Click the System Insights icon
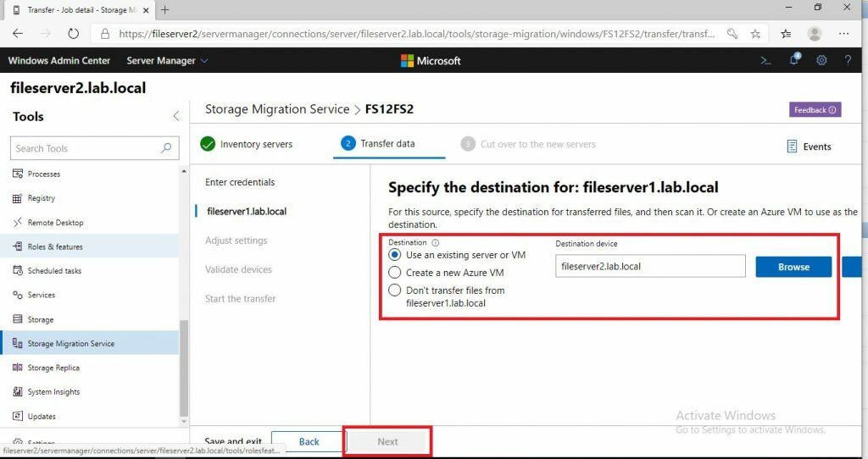Screen dimensions: 868x459 [17, 391]
